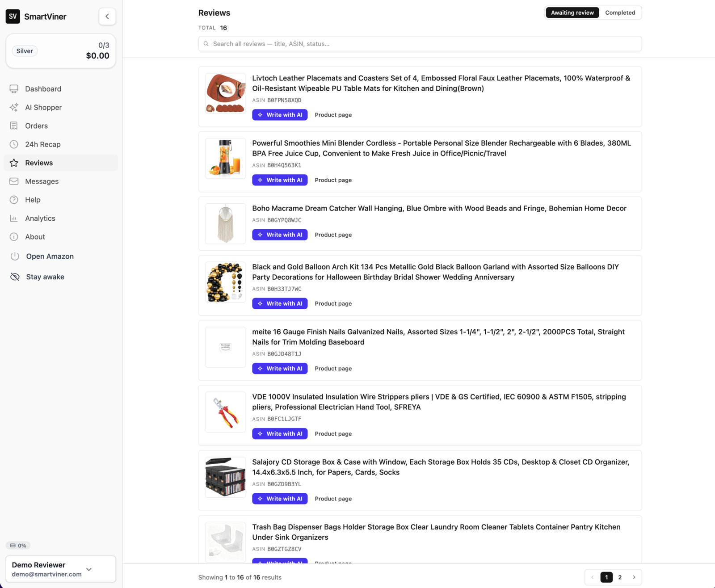Open the AI Shopper page
The image size is (715, 588).
(61, 107)
